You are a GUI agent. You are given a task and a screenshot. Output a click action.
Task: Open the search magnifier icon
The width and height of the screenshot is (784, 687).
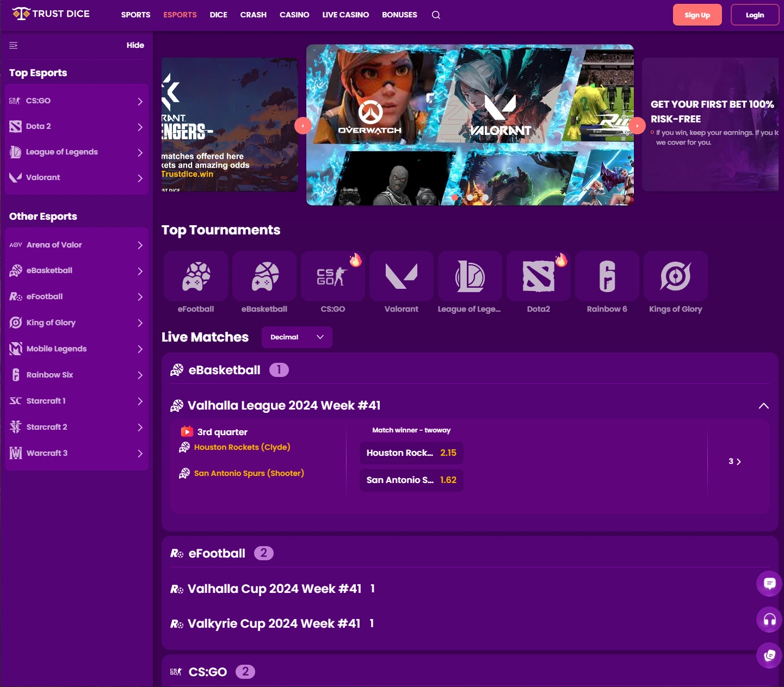pyautogui.click(x=436, y=15)
